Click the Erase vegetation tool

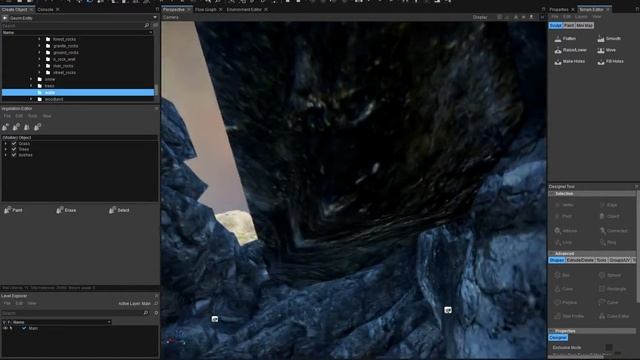point(66,210)
